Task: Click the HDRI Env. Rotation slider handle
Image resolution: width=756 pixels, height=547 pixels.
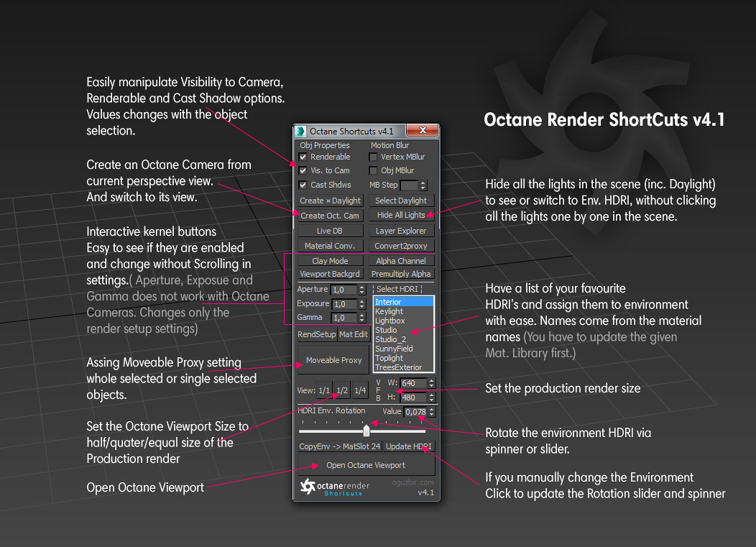Action: (367, 431)
